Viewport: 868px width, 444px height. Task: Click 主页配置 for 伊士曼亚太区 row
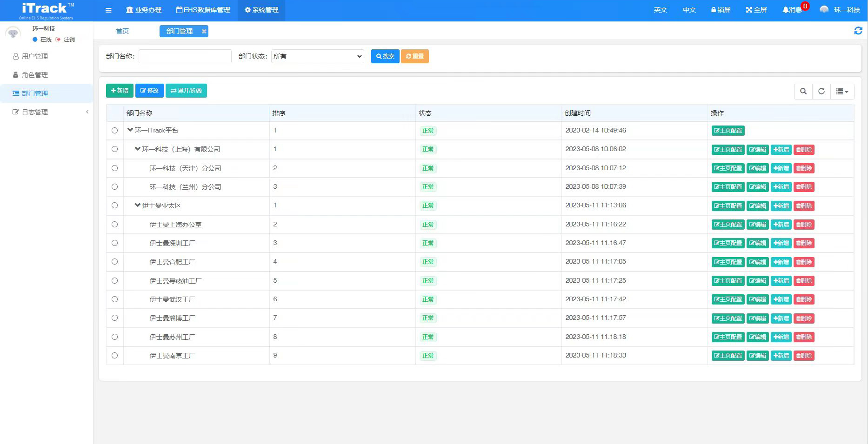(728, 206)
